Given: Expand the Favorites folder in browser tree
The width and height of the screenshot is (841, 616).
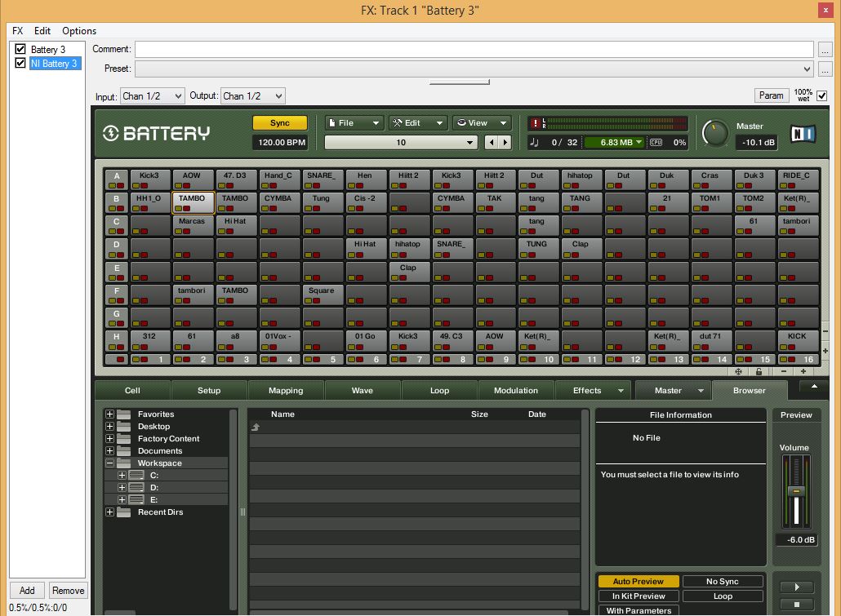Looking at the screenshot, I should [x=109, y=414].
